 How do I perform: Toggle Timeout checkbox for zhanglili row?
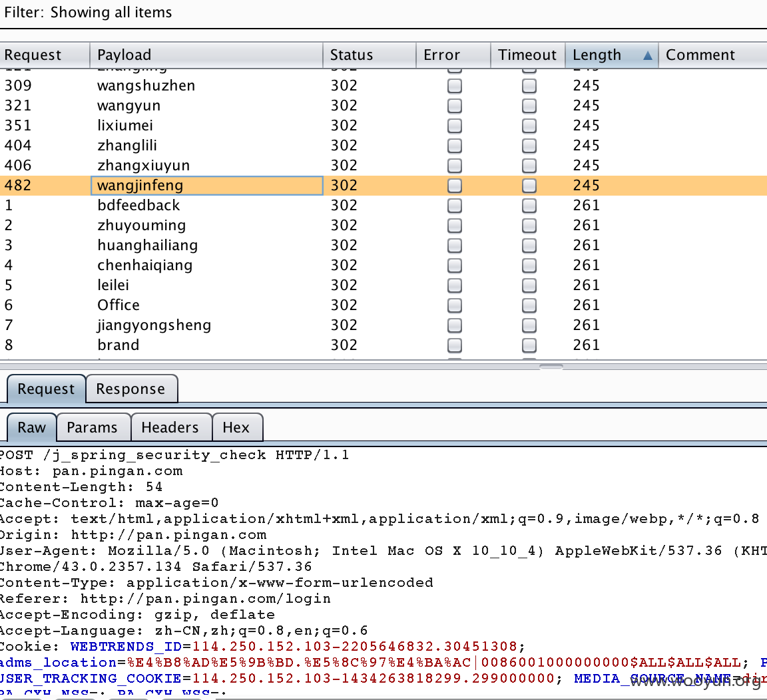tap(529, 146)
